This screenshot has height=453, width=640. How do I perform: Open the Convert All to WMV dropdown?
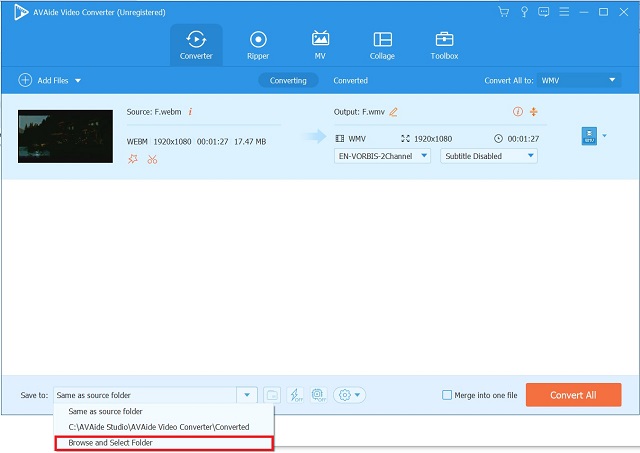pyautogui.click(x=578, y=80)
